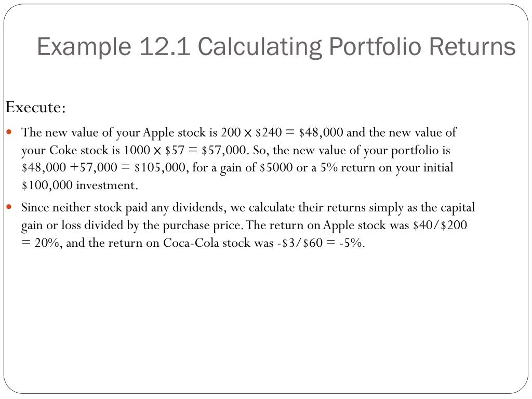
Task: Click the '$48,000 +57,000 = $105,000' sum
Action: point(103,168)
